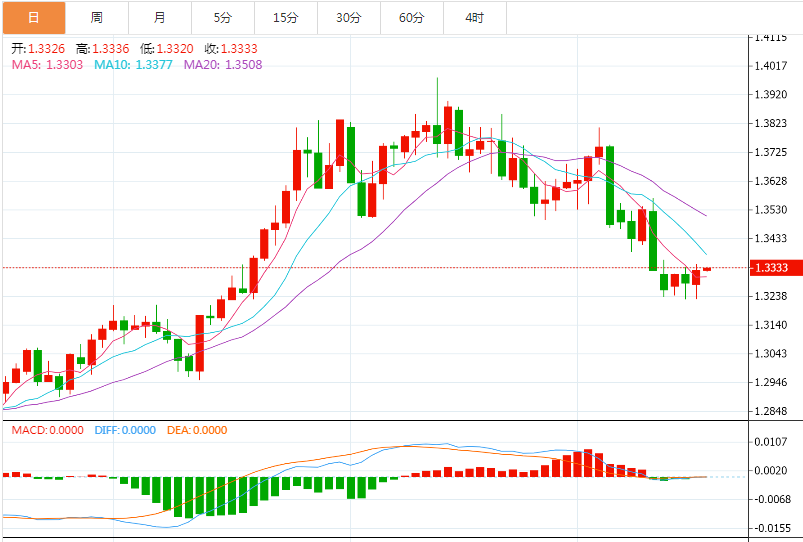The width and height of the screenshot is (803, 542).
Task: Click the DEA: 0.0000 label
Action: pyautogui.click(x=197, y=430)
